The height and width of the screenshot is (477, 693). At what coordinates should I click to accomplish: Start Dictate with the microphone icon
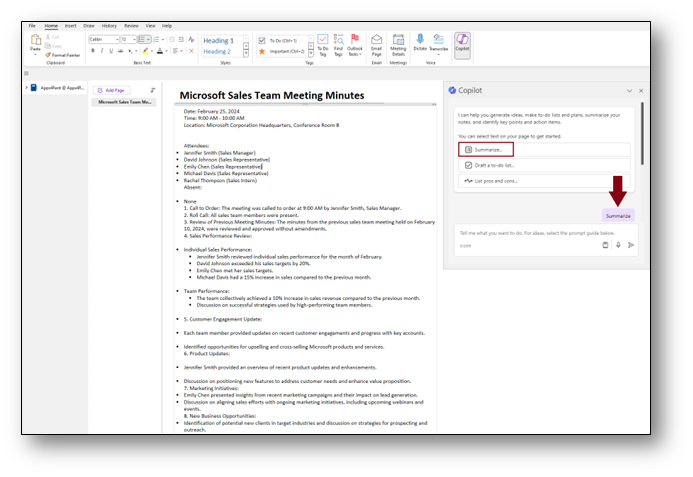point(420,42)
